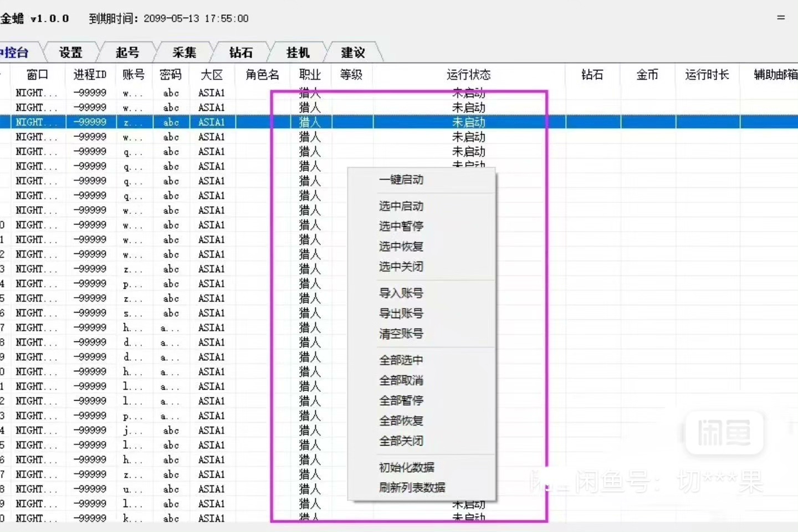Click 未启动 status in the highlighted row

469,122
